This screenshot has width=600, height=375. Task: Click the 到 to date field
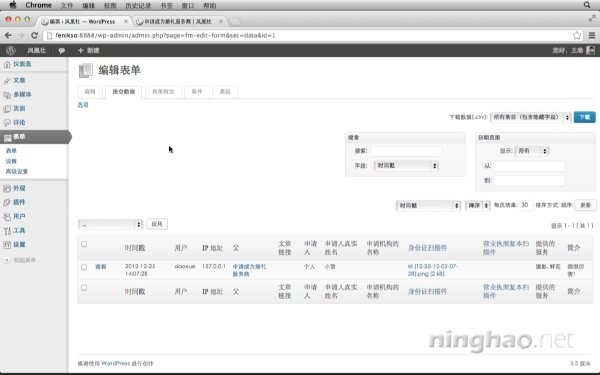529,181
